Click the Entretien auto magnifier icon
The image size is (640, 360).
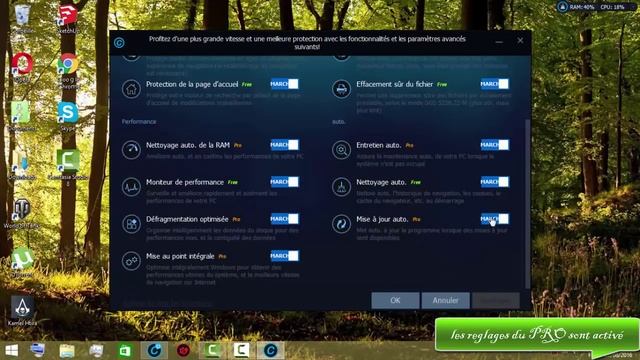(x=341, y=150)
